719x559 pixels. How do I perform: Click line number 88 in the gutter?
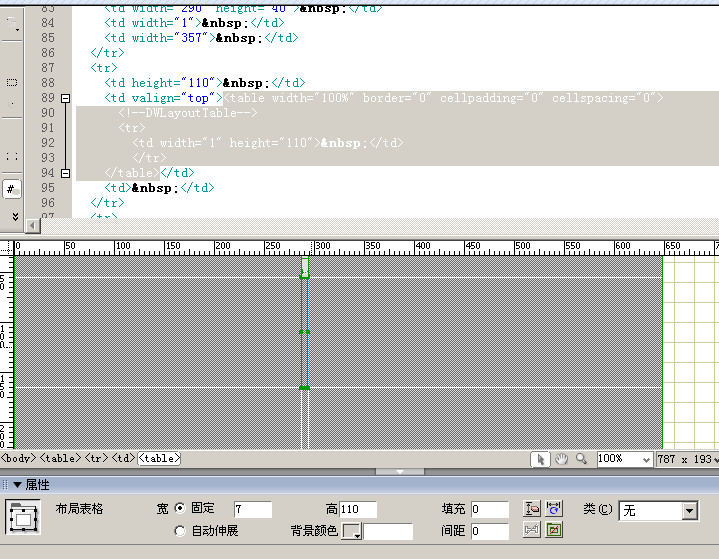point(48,83)
